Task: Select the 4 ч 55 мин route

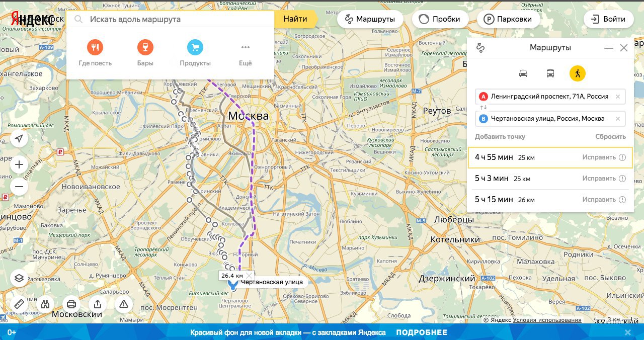Action: pyautogui.click(x=550, y=157)
